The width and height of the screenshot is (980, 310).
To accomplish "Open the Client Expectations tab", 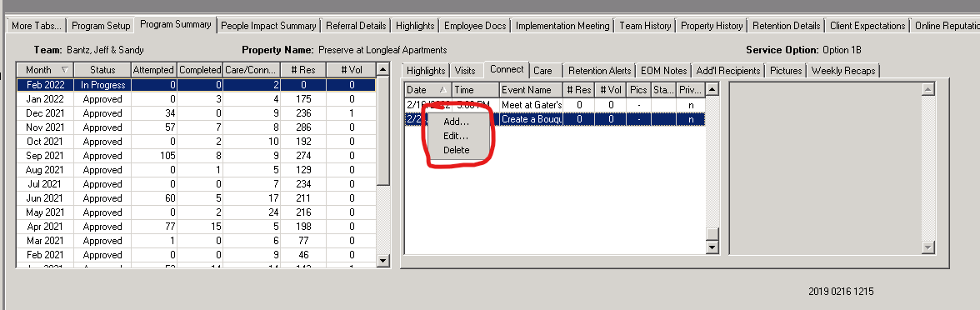I will coord(867,26).
